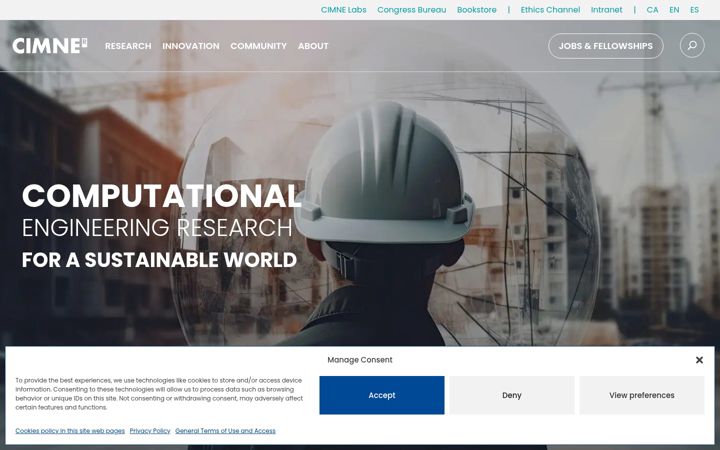Click View preferences button
Viewport: 720px width, 450px height.
(x=641, y=395)
